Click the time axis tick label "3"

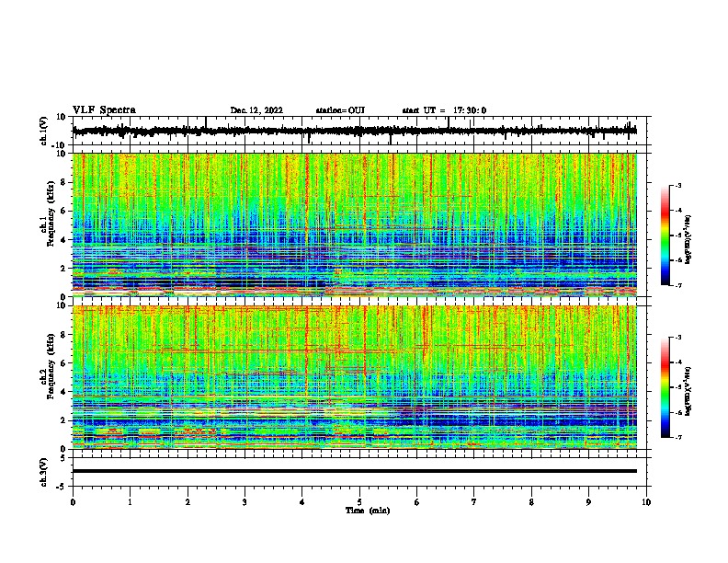(x=245, y=502)
